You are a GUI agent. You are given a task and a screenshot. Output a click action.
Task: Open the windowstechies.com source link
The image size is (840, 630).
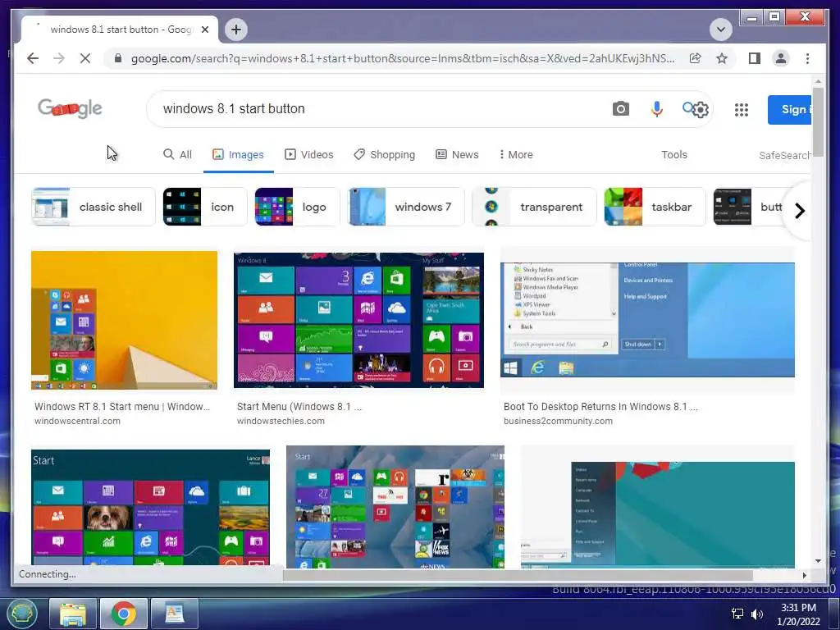tap(281, 421)
